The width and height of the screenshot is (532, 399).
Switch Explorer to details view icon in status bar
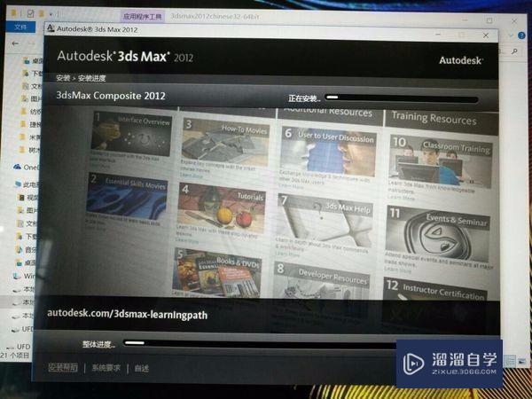[511, 360]
